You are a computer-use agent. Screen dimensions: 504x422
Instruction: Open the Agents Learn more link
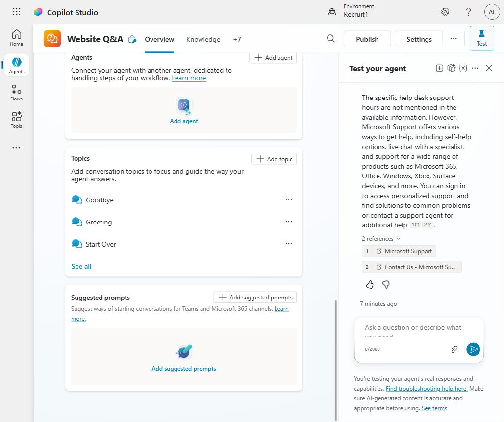189,78
